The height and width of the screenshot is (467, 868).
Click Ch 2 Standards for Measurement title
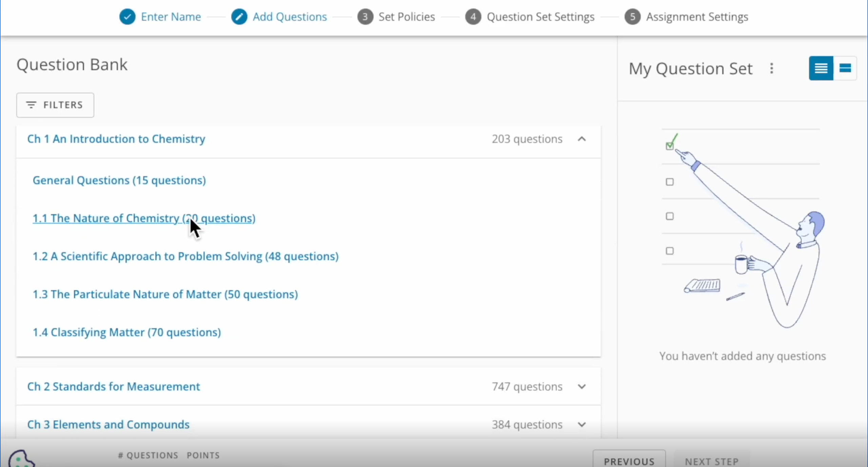click(x=114, y=387)
